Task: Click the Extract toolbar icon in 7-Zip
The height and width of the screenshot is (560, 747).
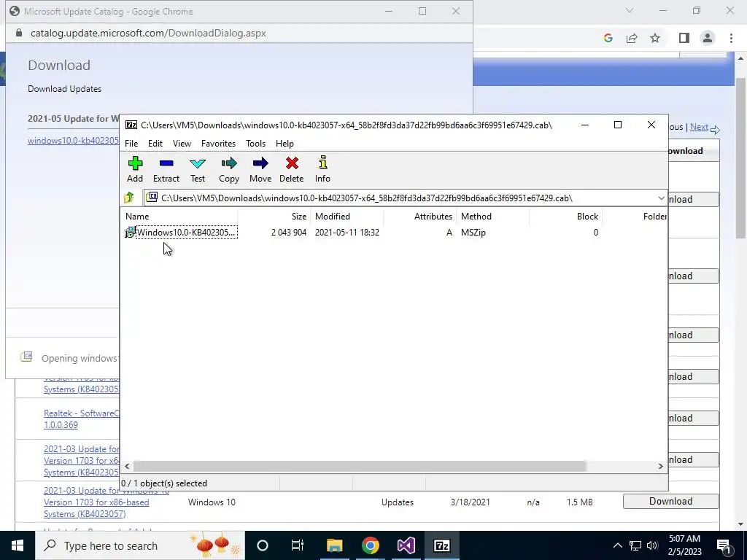Action: [166, 169]
